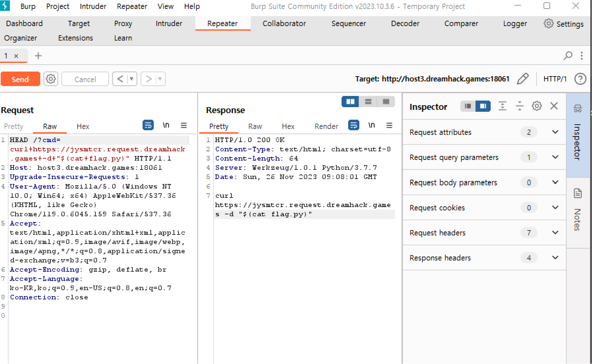Open the Extensions tab
This screenshot has height=364, width=592.
tap(76, 38)
